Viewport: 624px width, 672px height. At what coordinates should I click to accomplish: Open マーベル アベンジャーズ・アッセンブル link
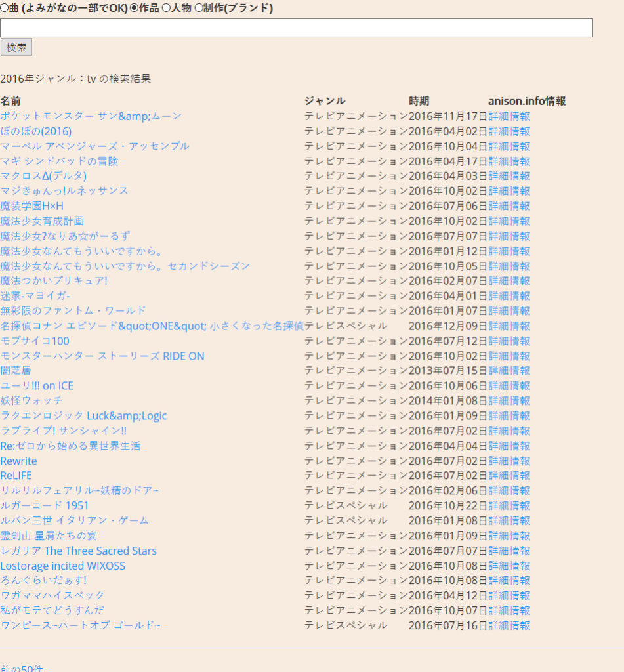pyautogui.click(x=94, y=146)
